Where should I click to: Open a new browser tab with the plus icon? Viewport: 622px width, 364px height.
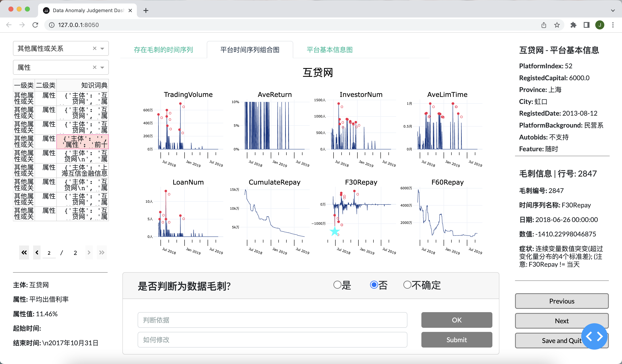click(x=146, y=10)
